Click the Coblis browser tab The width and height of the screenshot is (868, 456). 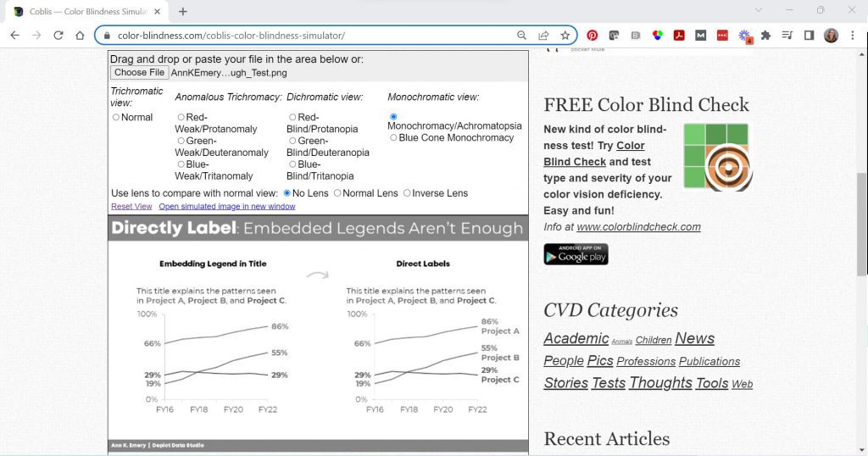tap(88, 11)
